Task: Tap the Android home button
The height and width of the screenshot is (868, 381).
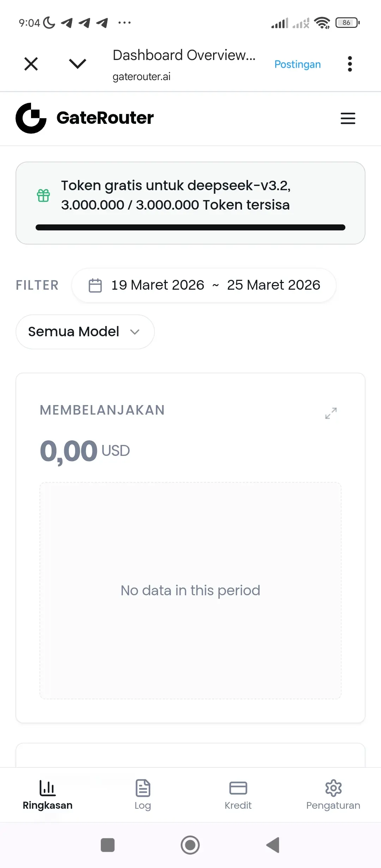Action: (190, 845)
